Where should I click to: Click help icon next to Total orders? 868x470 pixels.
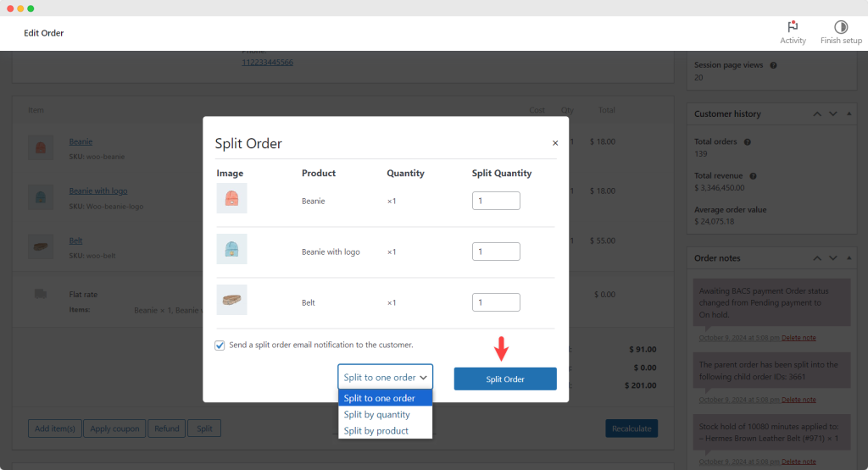coord(747,142)
